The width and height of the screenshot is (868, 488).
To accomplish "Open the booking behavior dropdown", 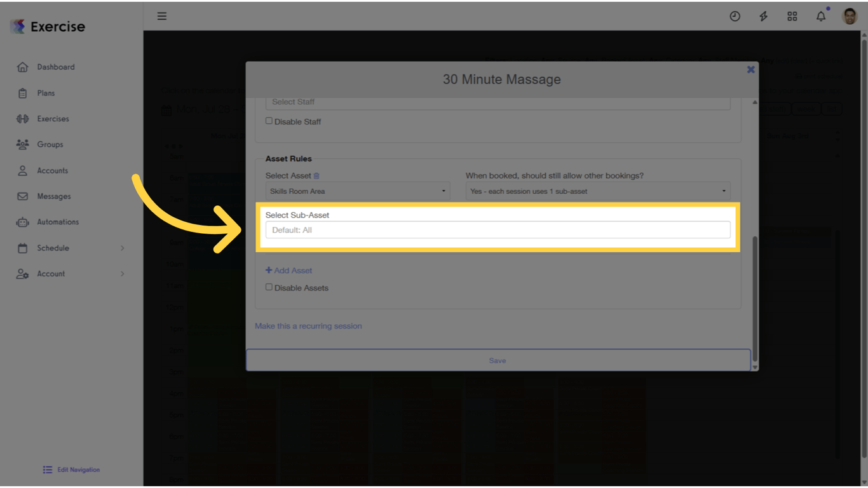I will [597, 191].
